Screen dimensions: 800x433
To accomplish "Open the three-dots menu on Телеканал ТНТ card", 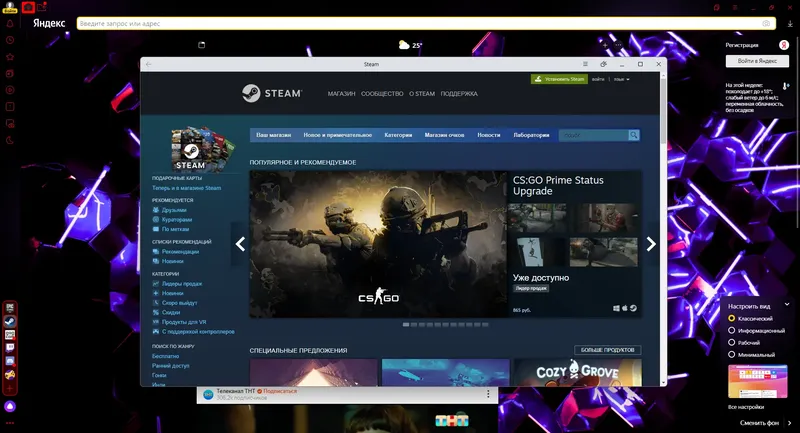I will [488, 394].
